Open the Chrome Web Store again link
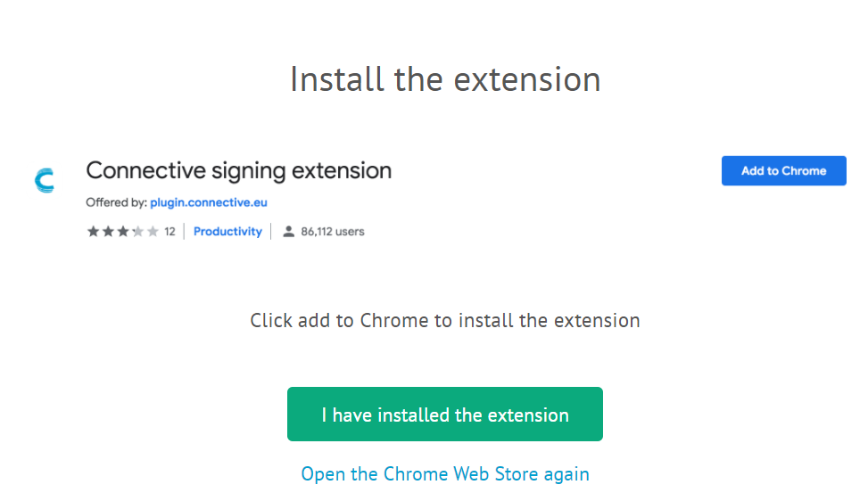The image size is (868, 501). 444,473
